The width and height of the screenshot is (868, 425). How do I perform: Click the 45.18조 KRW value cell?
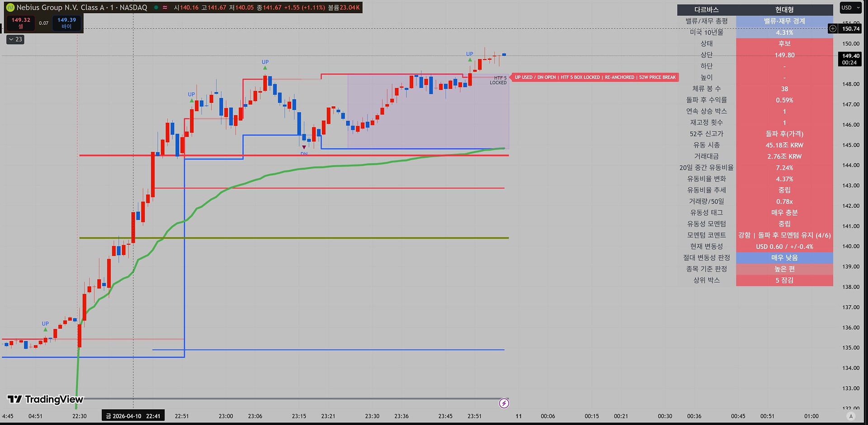(784, 145)
